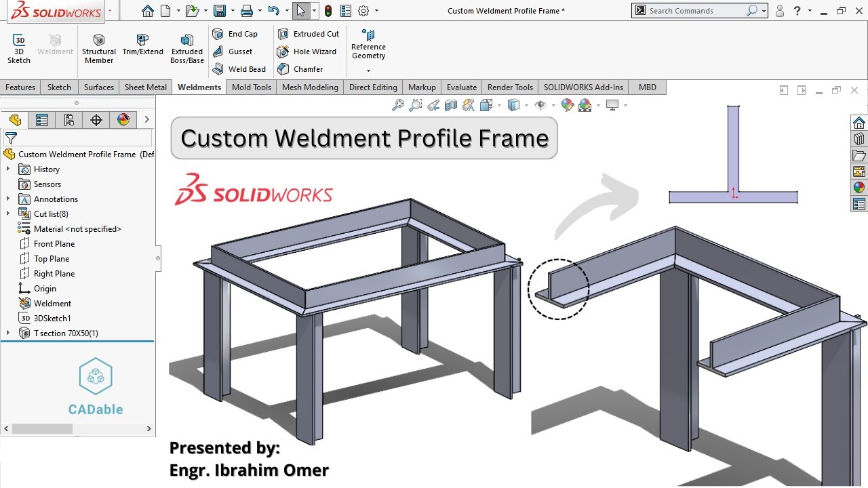868x488 pixels.
Task: Select Zoom to Area tool
Action: coord(416,105)
